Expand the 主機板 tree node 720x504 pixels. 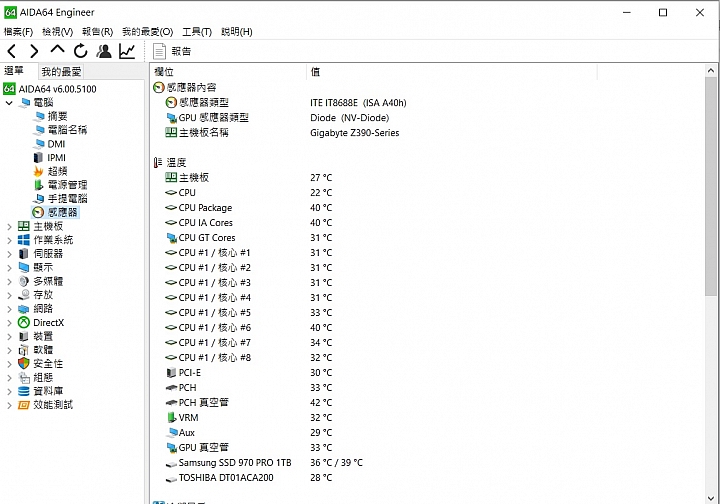[9, 226]
